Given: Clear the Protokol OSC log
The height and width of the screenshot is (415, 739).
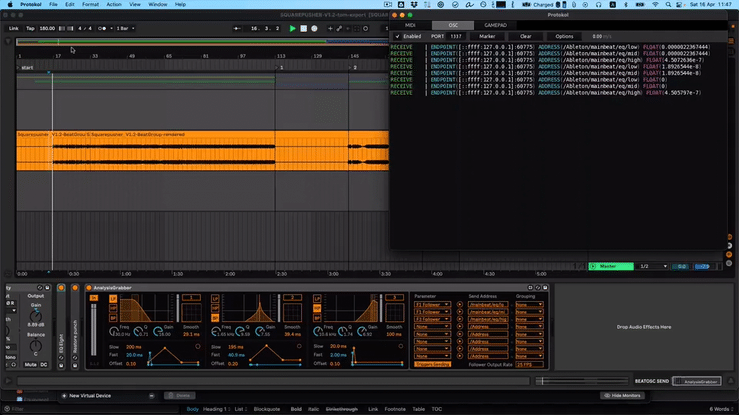Looking at the screenshot, I should pyautogui.click(x=526, y=36).
